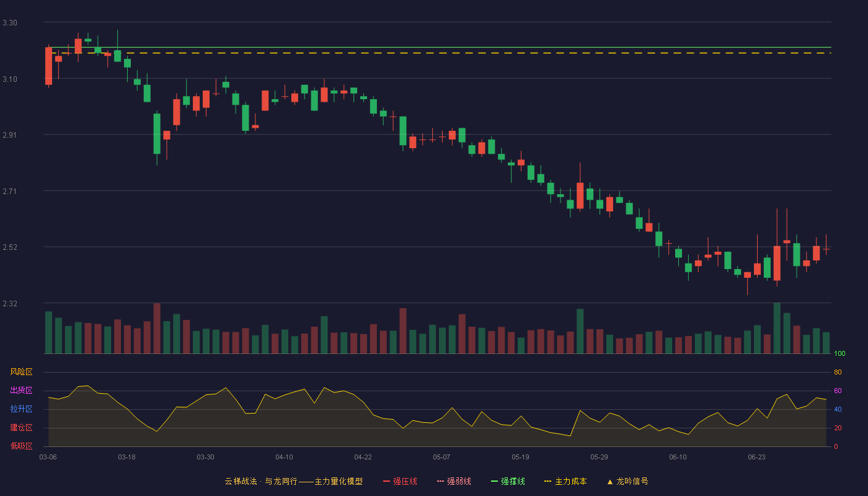The image size is (868, 496).
Task: Toggle the 龙吟信号 legend entry
Action: (627, 481)
